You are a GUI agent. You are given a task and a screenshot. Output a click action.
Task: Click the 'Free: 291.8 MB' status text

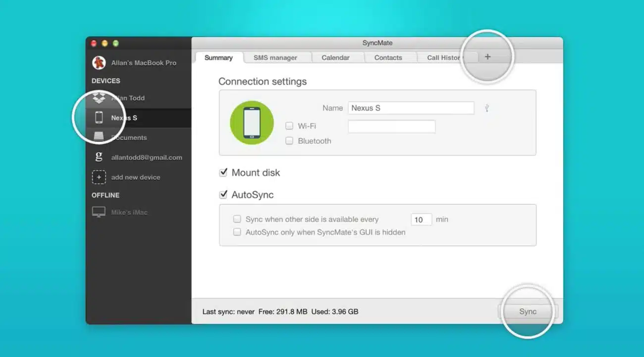(283, 312)
